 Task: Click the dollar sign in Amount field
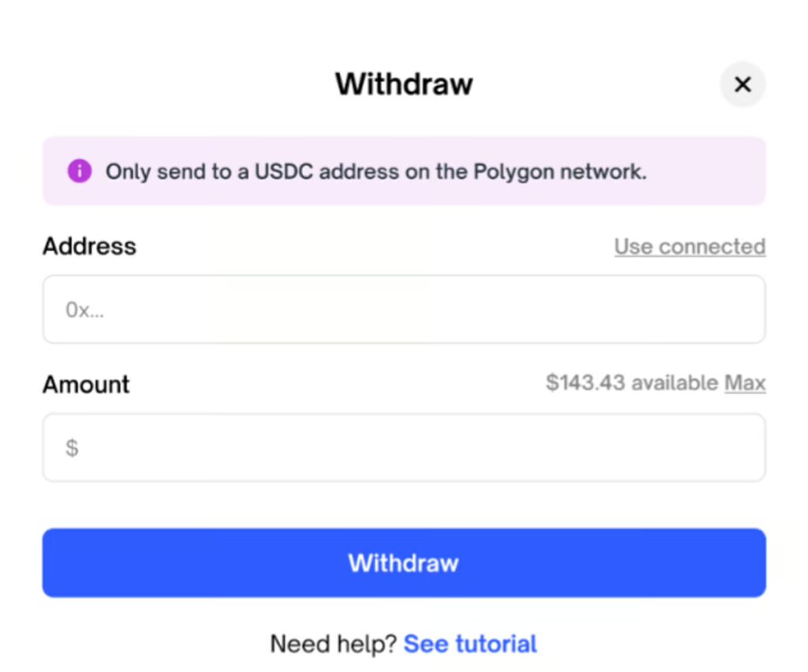(x=72, y=449)
